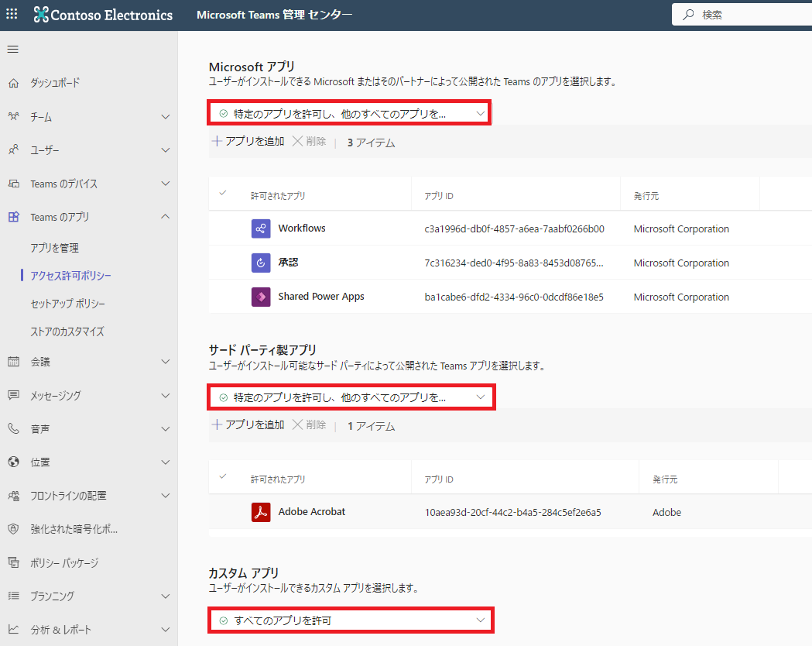Click the Contoso Electronics logo
This screenshot has width=812, height=646.
coord(103,15)
